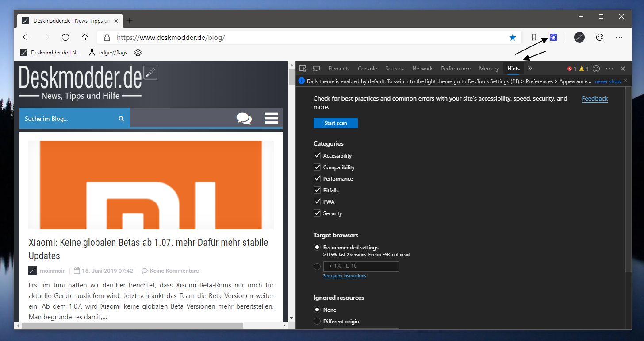Image resolution: width=644 pixels, height=341 pixels.
Task: Open the website hamburger menu
Action: click(x=272, y=118)
